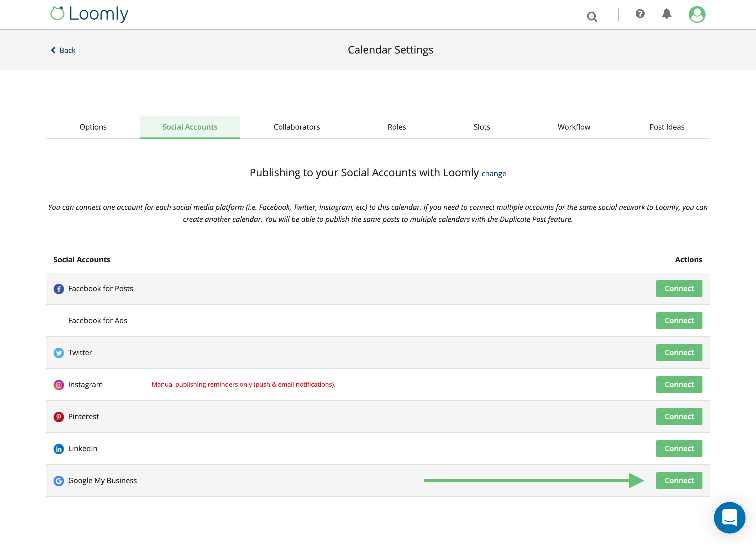Click the user avatar icon

coord(697,14)
